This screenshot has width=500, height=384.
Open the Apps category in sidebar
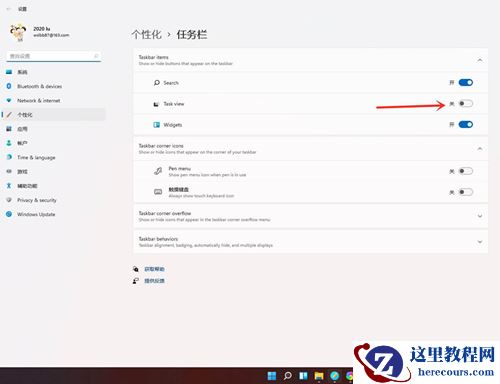53,129
